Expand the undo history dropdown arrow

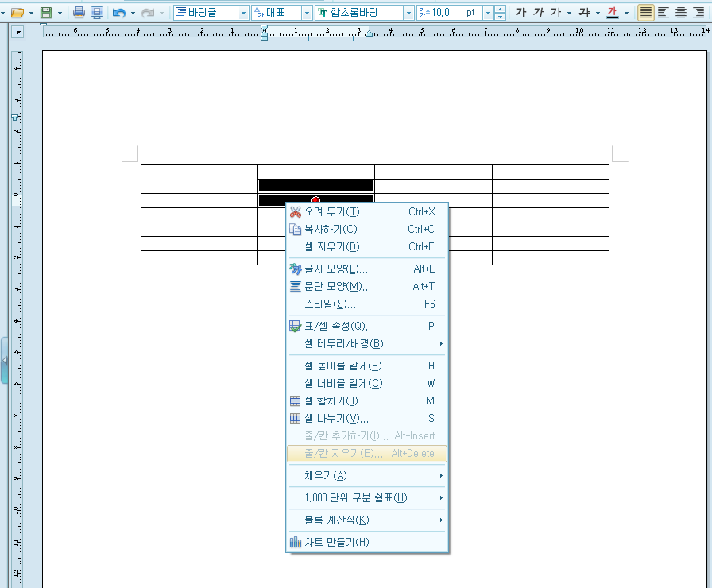[133, 13]
